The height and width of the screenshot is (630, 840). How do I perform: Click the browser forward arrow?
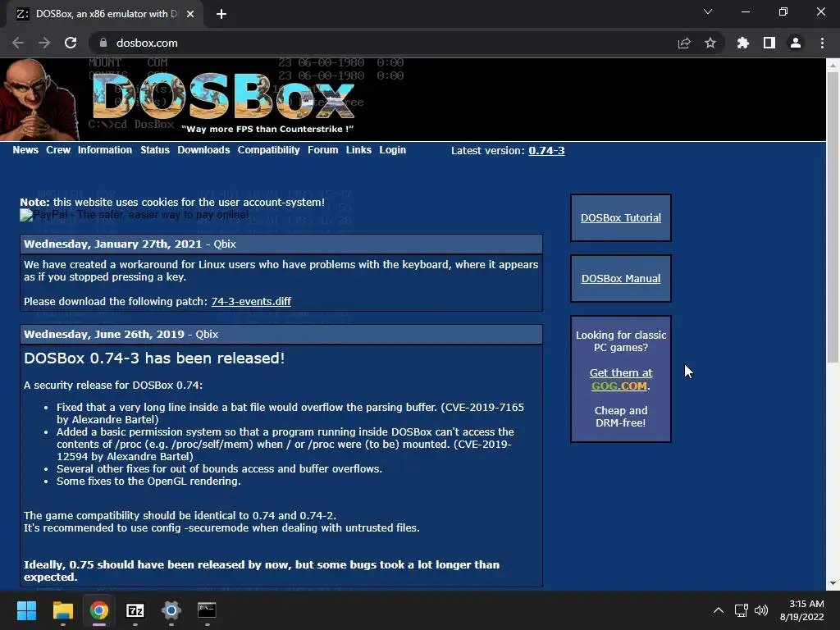44,43
